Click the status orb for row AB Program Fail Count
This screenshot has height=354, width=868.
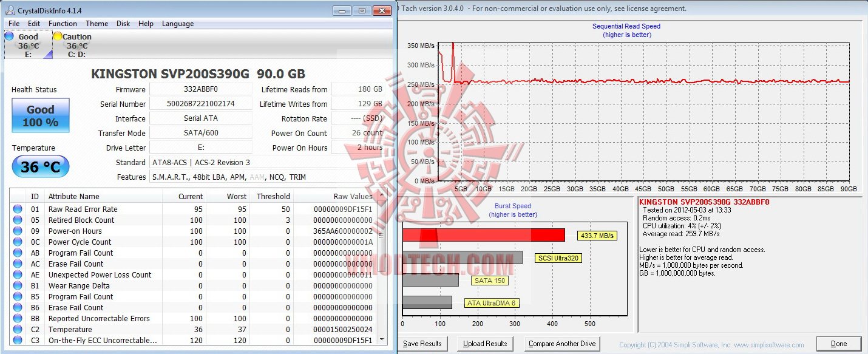tap(18, 253)
